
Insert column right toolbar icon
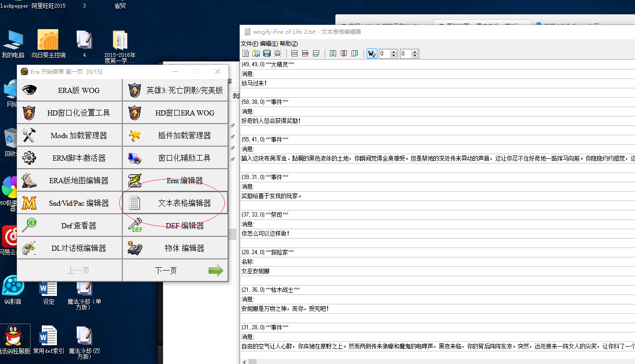pyautogui.click(x=355, y=54)
